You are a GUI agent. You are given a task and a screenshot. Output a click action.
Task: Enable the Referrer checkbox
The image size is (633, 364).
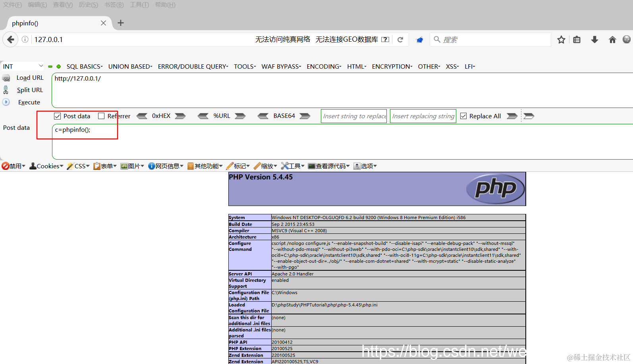[101, 116]
